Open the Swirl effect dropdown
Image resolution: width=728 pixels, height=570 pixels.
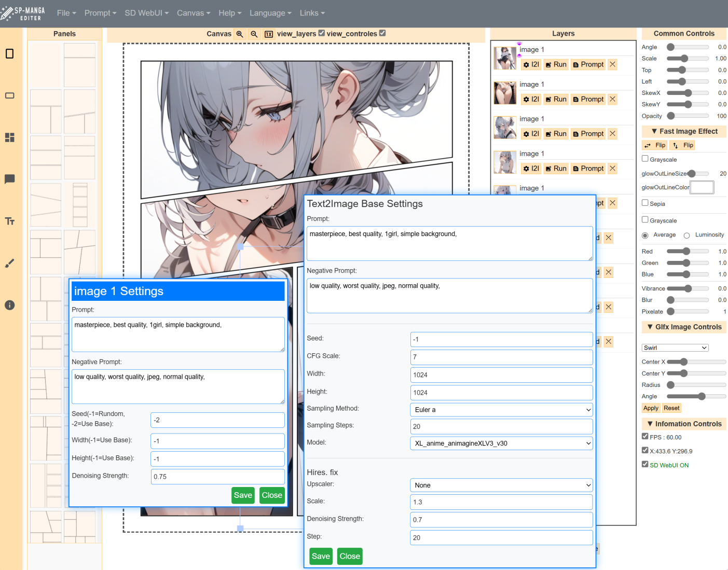675,348
